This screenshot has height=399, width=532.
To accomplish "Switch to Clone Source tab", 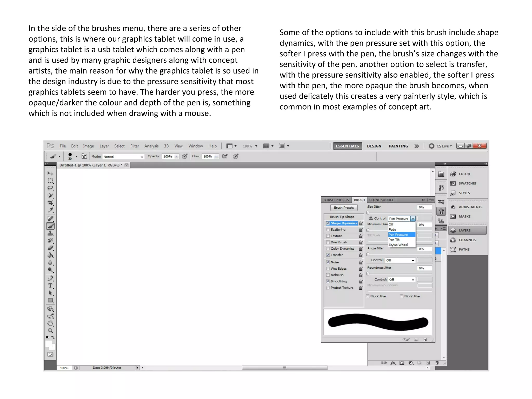I will coord(381,200).
